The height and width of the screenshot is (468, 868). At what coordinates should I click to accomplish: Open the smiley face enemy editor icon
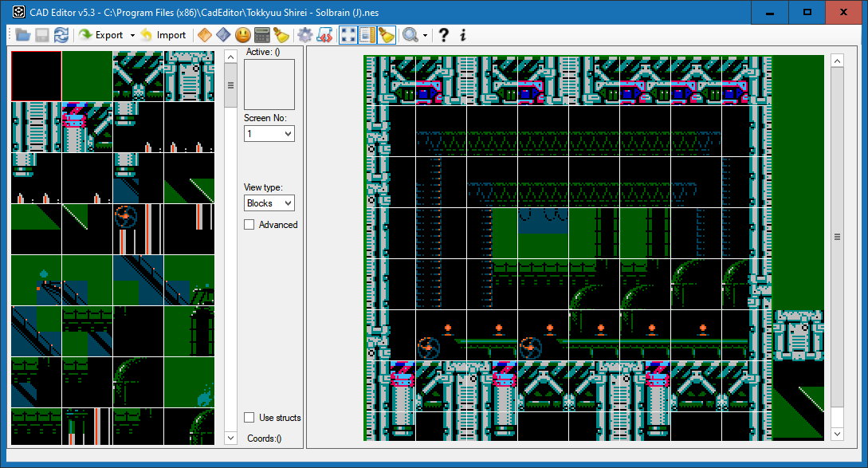point(242,35)
